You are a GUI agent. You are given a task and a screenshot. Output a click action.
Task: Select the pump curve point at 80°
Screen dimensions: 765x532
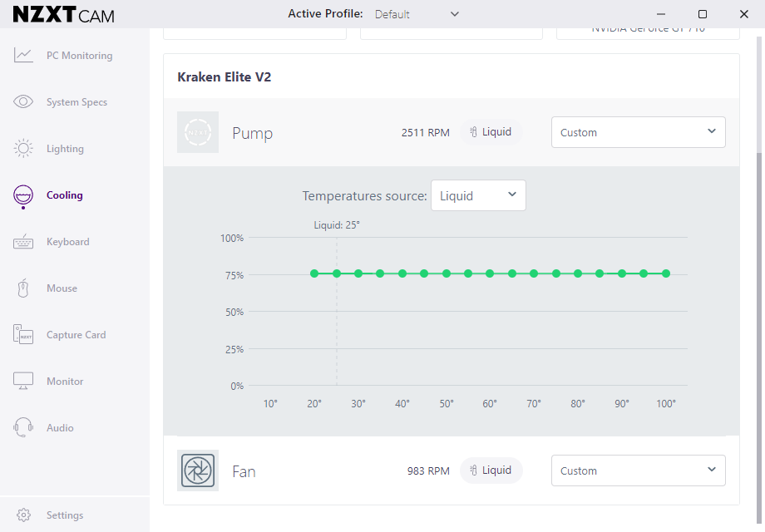pyautogui.click(x=578, y=273)
